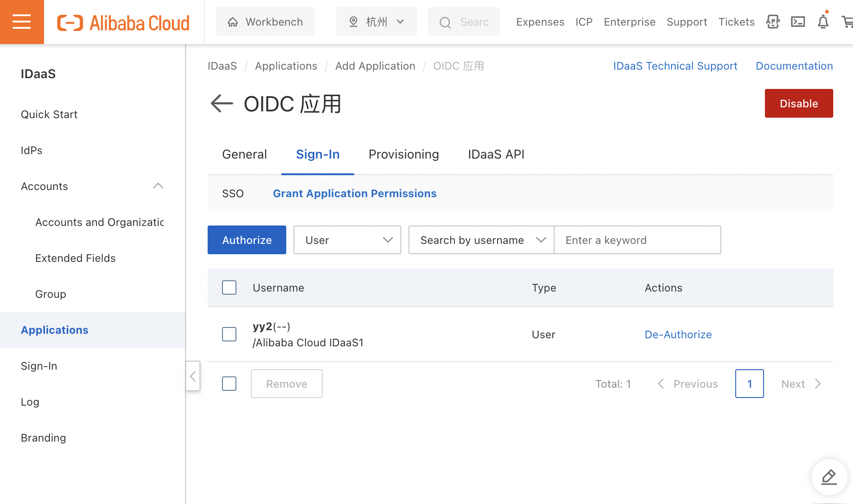Toggle the select-all checkbox in table header
Image resolution: width=853 pixels, height=504 pixels.
[x=229, y=287]
